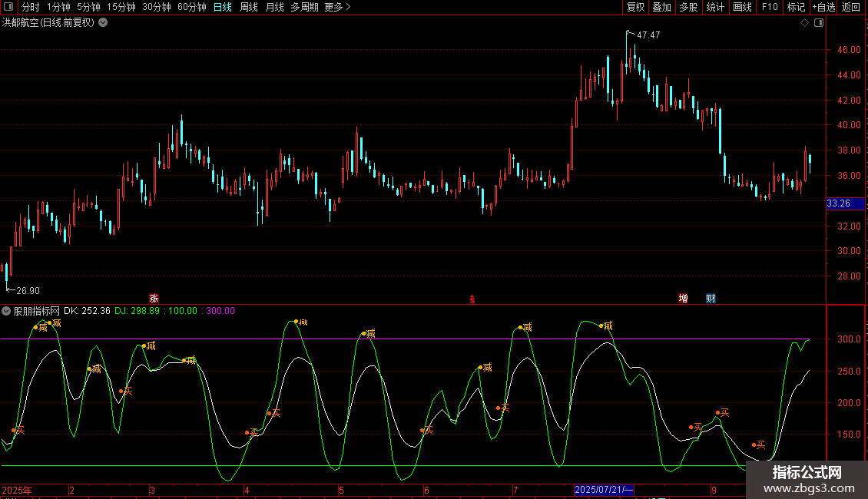868x499 pixels.
Task: Click the panel layout icon before 分时
Action: click(x=8, y=7)
